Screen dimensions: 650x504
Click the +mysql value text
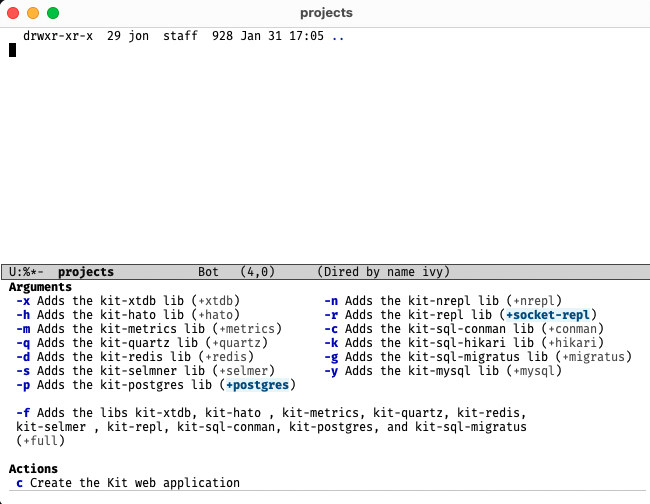534,371
